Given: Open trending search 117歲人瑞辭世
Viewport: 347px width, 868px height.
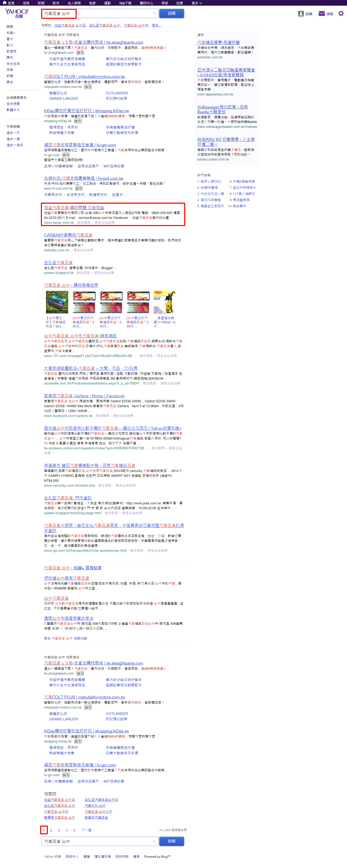Looking at the screenshot, I should (x=244, y=194).
